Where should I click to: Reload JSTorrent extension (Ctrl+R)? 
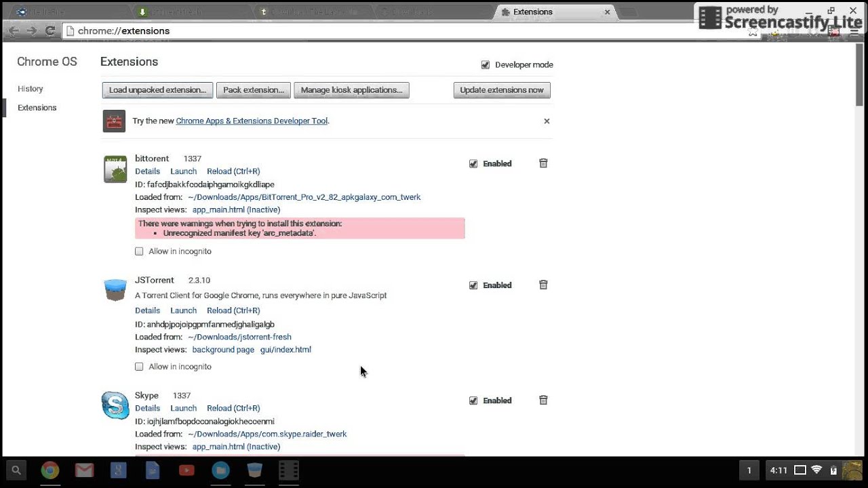(233, 310)
